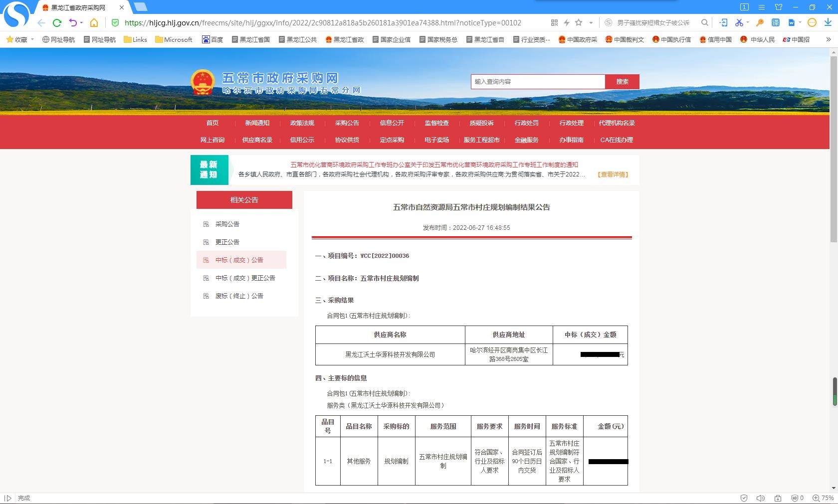
Task: Open the 查看详情 link in latest notice
Action: click(x=613, y=174)
